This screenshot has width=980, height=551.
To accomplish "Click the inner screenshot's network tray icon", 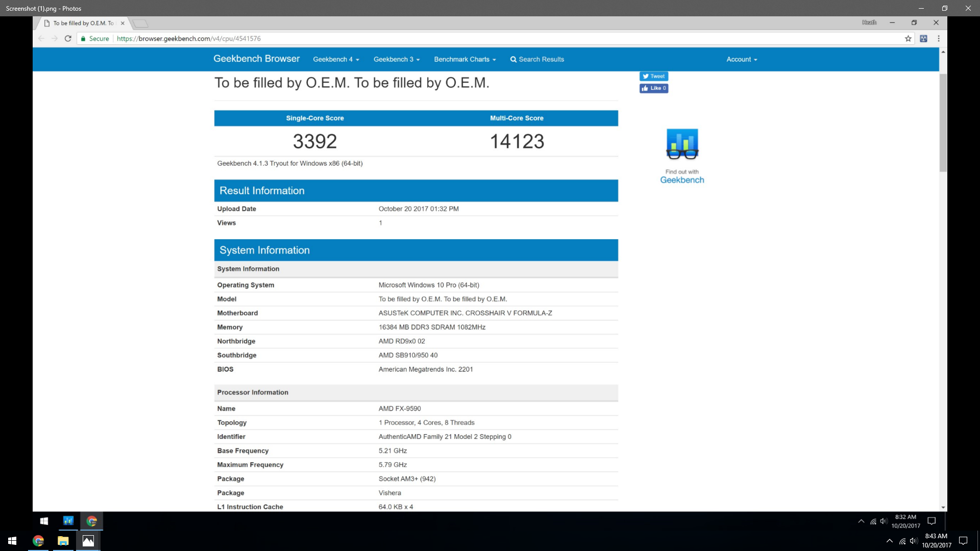I will pos(873,521).
